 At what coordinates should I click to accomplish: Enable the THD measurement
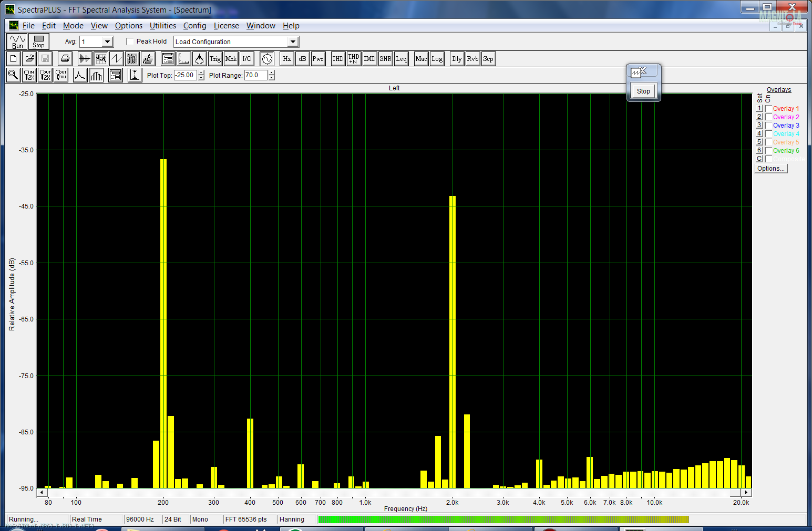[338, 59]
